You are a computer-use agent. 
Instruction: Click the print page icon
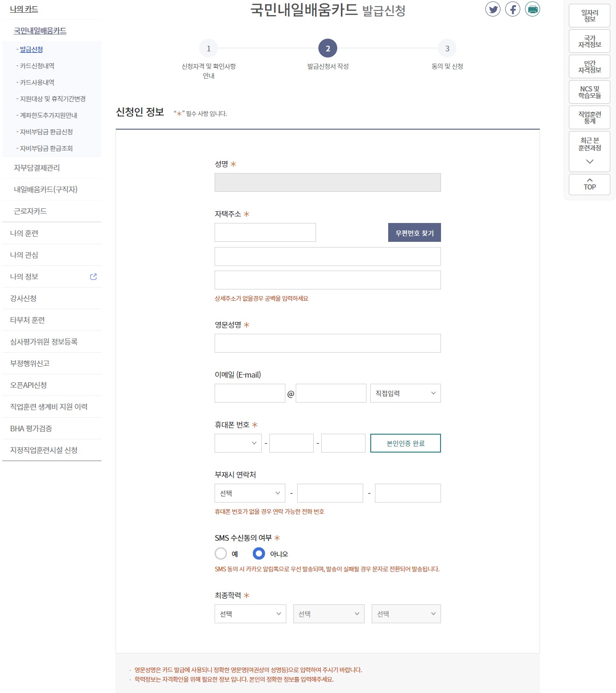533,9
